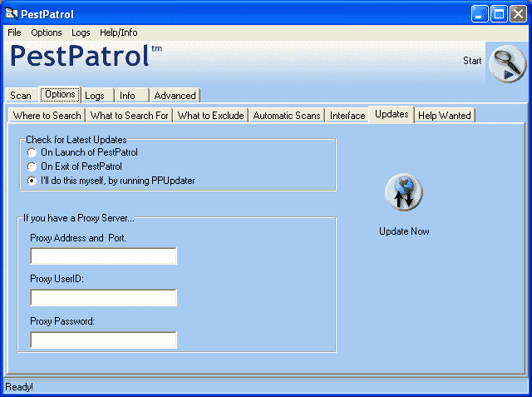Click the Update Now label

coord(404,231)
